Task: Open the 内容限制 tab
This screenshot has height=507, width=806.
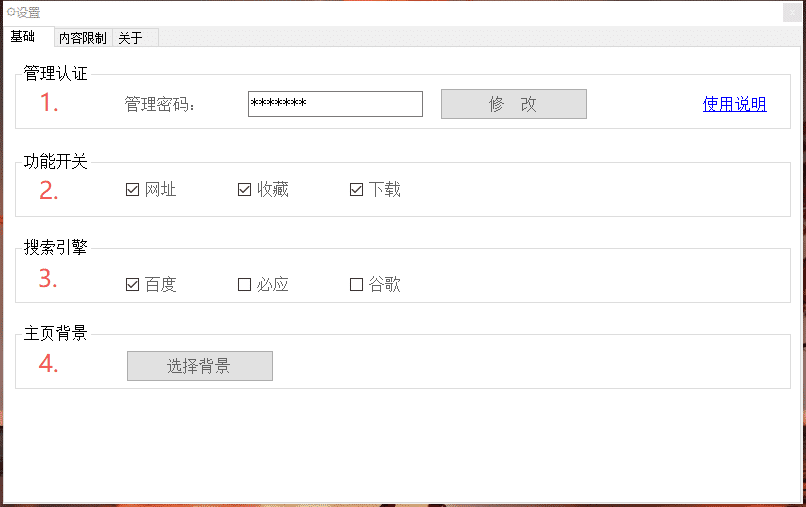Action: click(82, 38)
